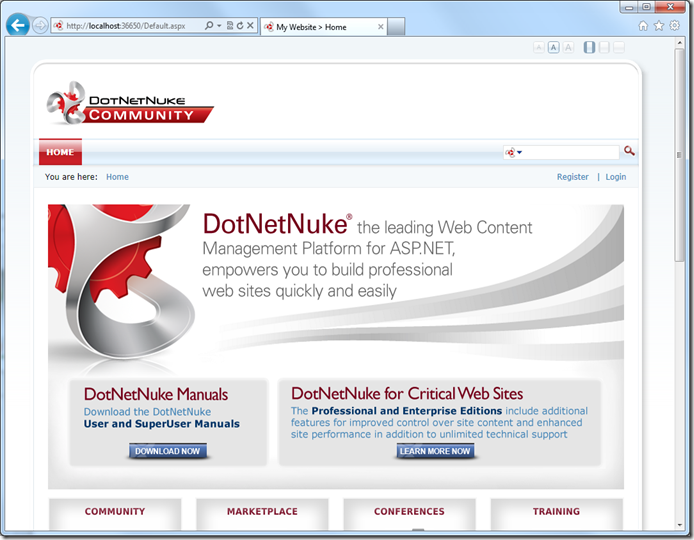Click the vertical scrollbar up arrow
This screenshot has width=694, height=540.
(x=679, y=43)
